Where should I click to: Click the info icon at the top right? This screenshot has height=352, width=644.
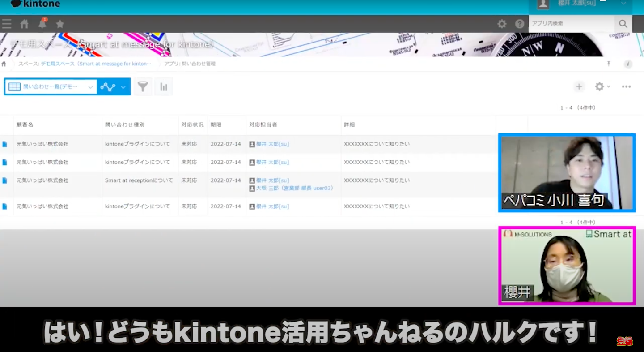tap(628, 64)
